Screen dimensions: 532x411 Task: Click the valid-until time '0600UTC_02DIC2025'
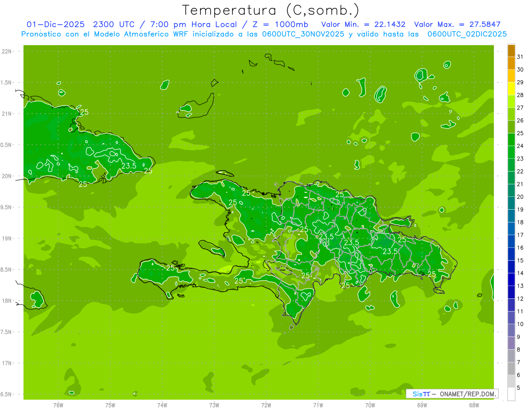(467, 34)
